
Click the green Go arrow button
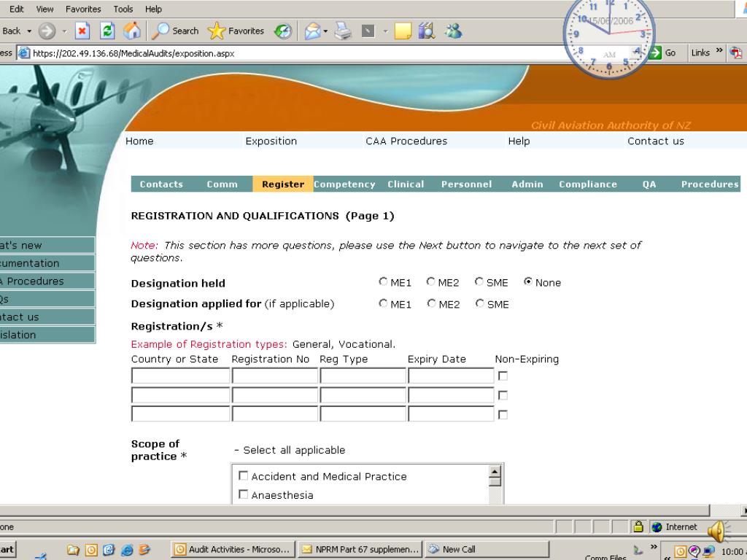(x=655, y=52)
